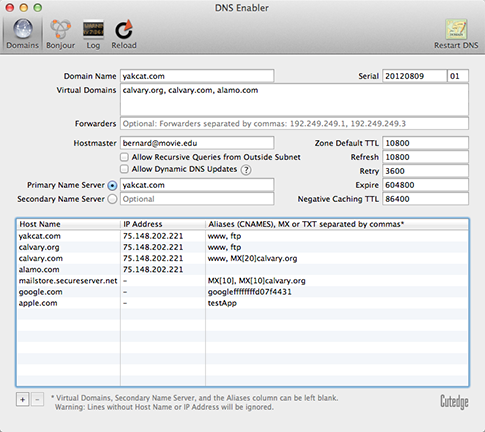The width and height of the screenshot is (485, 432).
Task: Click the Hostmaster email field
Action: coord(197,143)
